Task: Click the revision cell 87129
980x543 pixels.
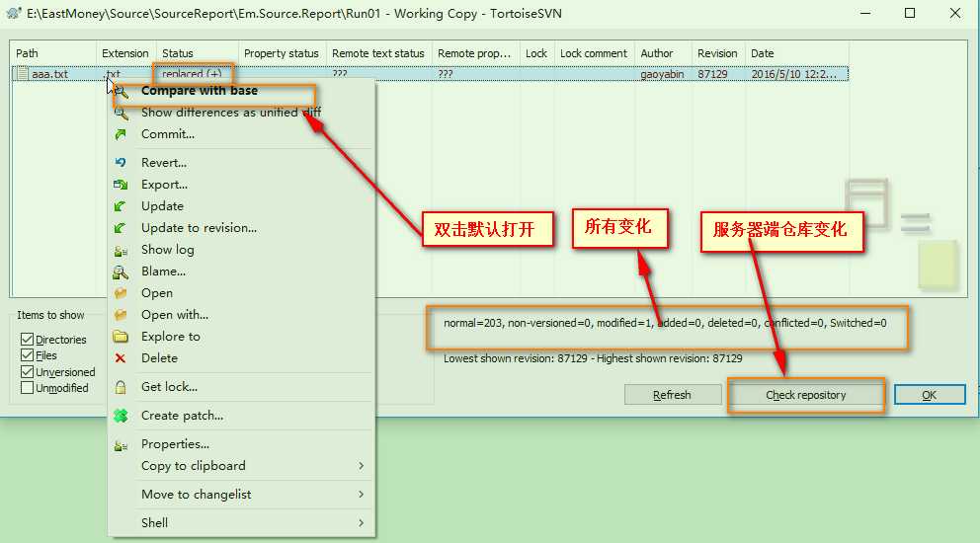Action: click(x=712, y=74)
